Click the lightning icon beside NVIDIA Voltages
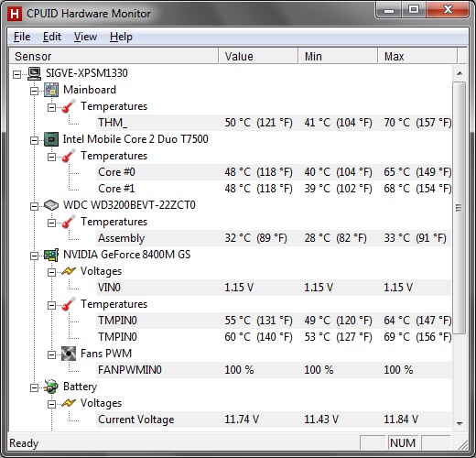 tap(69, 271)
